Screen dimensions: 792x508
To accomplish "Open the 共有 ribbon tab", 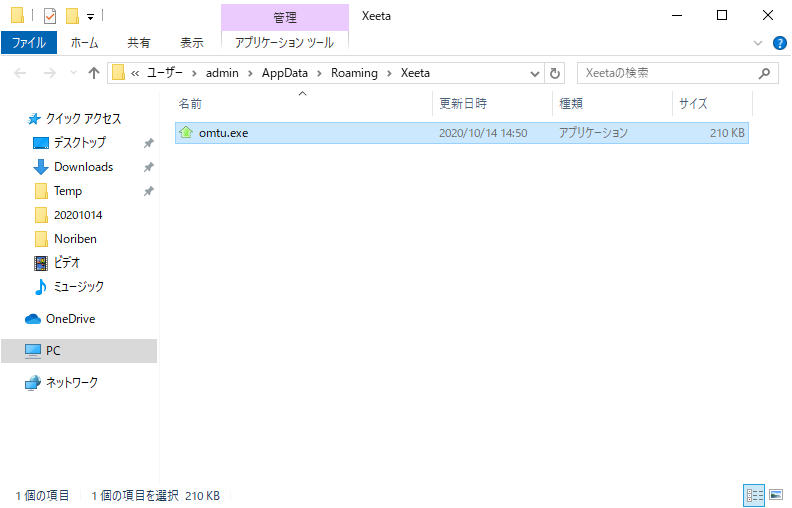I will tap(138, 42).
